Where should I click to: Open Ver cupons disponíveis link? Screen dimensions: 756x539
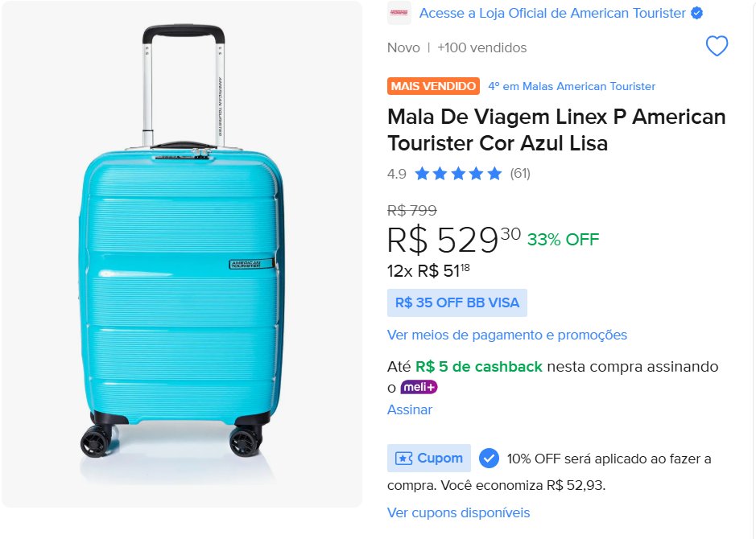(459, 512)
